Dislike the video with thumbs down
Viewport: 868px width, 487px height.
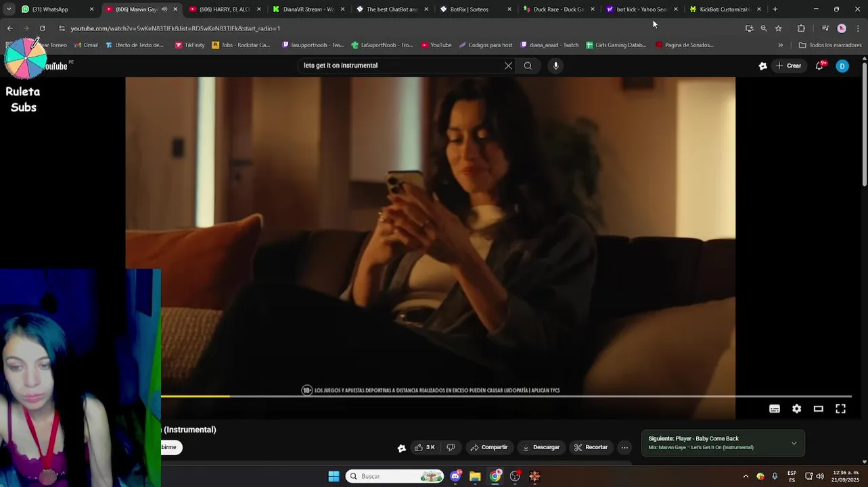click(451, 447)
